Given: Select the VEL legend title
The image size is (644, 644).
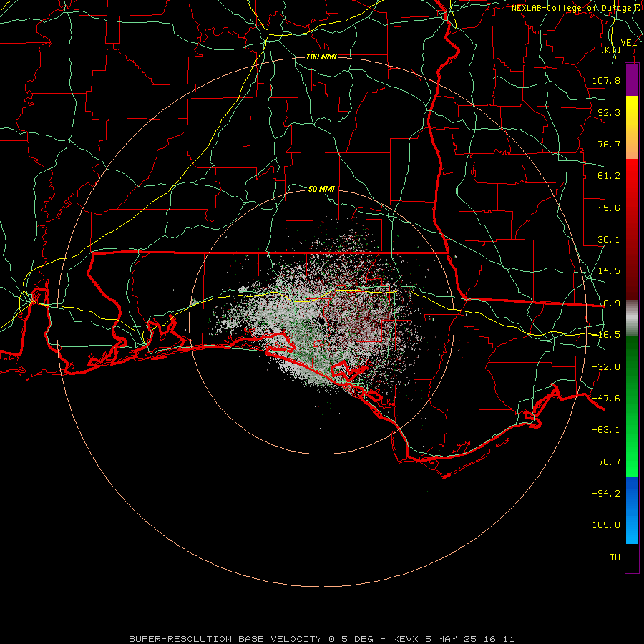Looking at the screenshot, I should click(x=628, y=42).
